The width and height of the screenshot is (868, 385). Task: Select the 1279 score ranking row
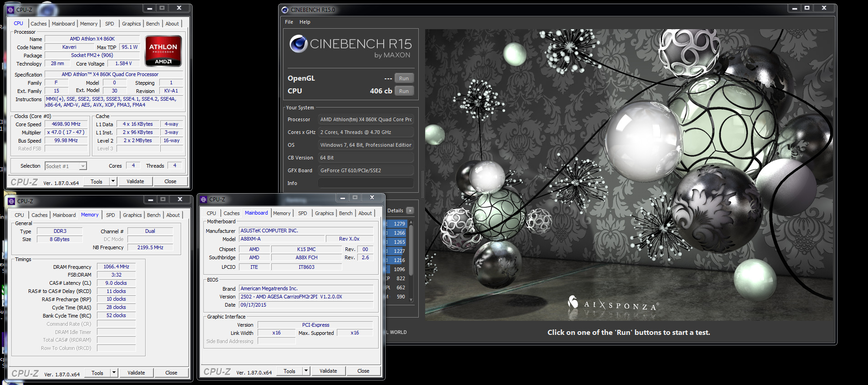click(x=396, y=224)
